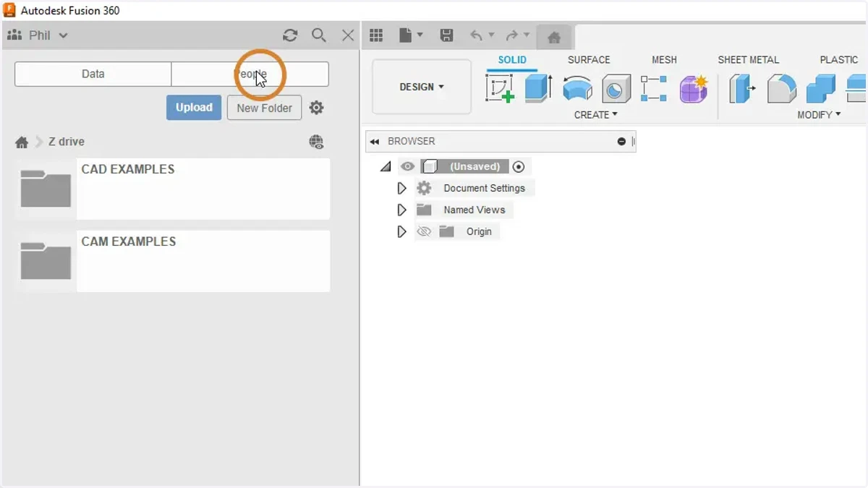
Task: Select the Origin item
Action: point(479,231)
